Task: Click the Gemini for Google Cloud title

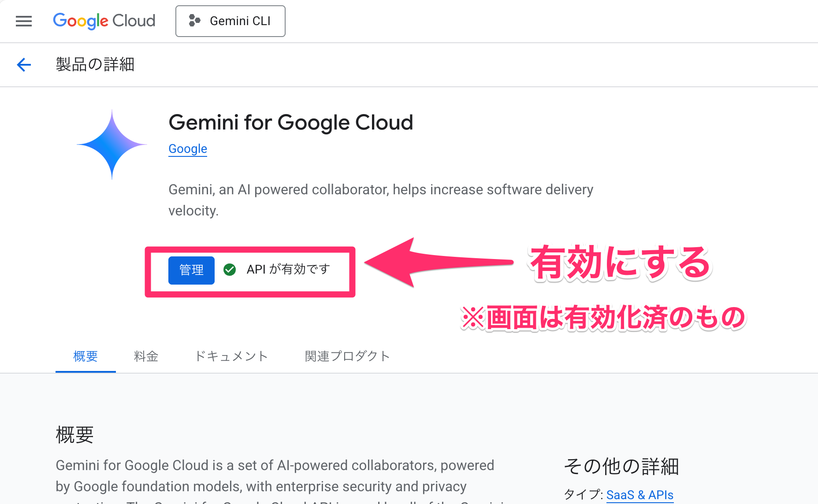Action: coord(290,123)
